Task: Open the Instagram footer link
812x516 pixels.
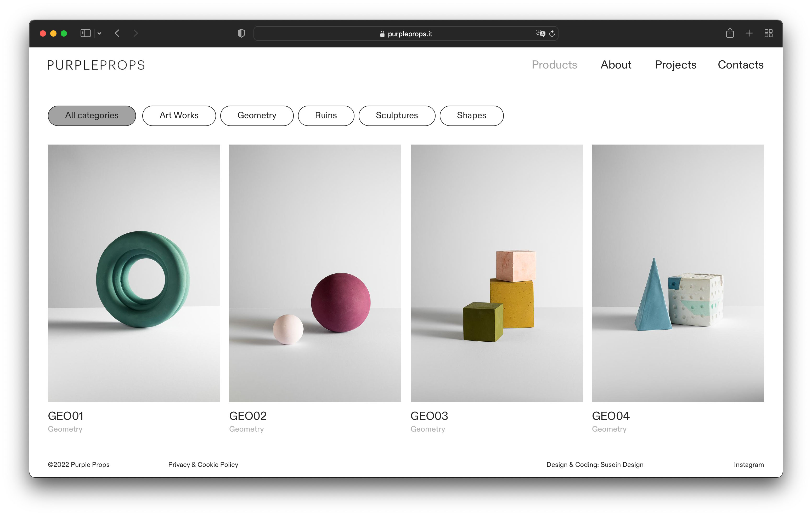Action: click(x=749, y=465)
